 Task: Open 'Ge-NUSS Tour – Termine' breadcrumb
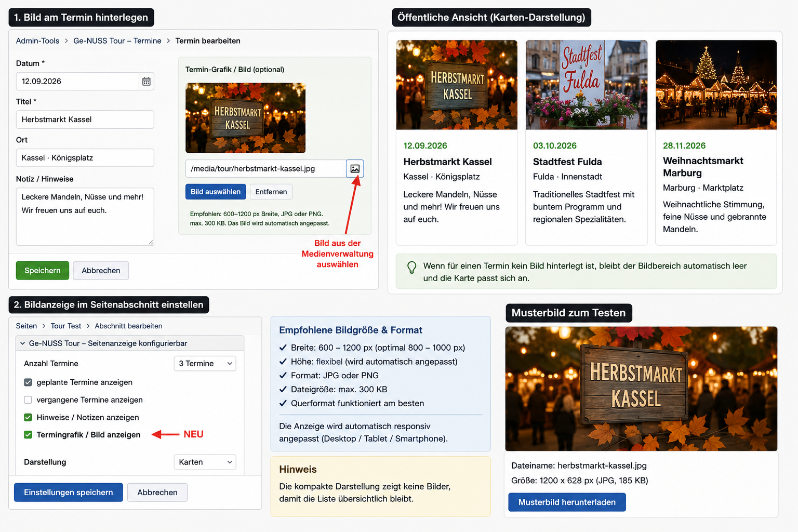(x=117, y=41)
